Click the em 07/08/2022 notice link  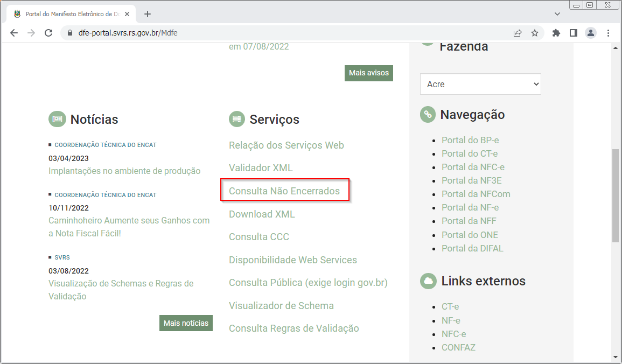point(258,46)
